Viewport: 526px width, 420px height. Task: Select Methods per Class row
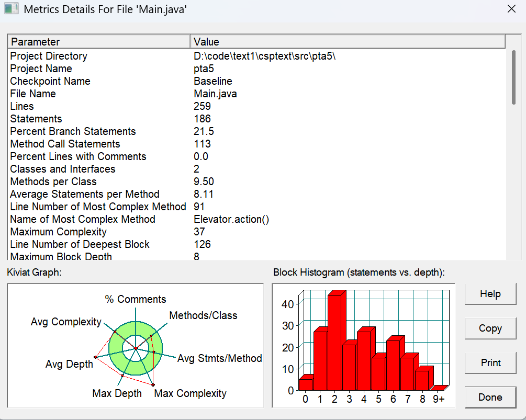click(x=256, y=181)
